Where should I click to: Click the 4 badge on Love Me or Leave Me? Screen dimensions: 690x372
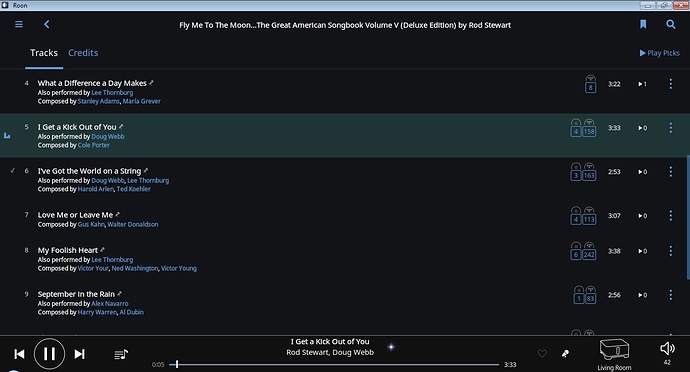(576, 219)
